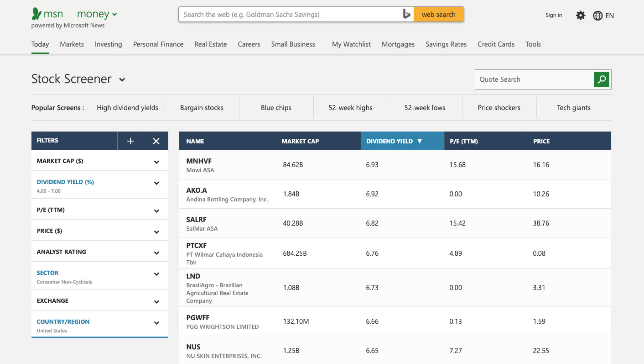Click the Dividend Yield sort arrow
Image resolution: width=644 pixels, height=364 pixels.
click(x=420, y=141)
